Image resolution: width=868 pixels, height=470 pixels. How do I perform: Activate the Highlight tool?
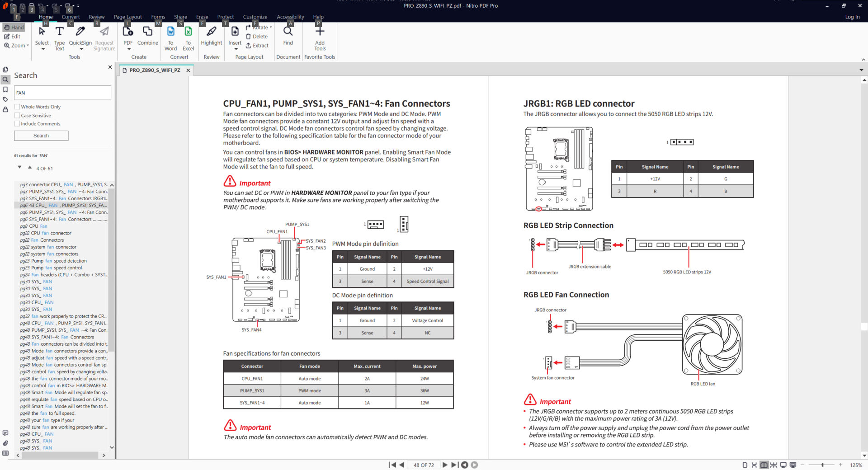coord(211,36)
